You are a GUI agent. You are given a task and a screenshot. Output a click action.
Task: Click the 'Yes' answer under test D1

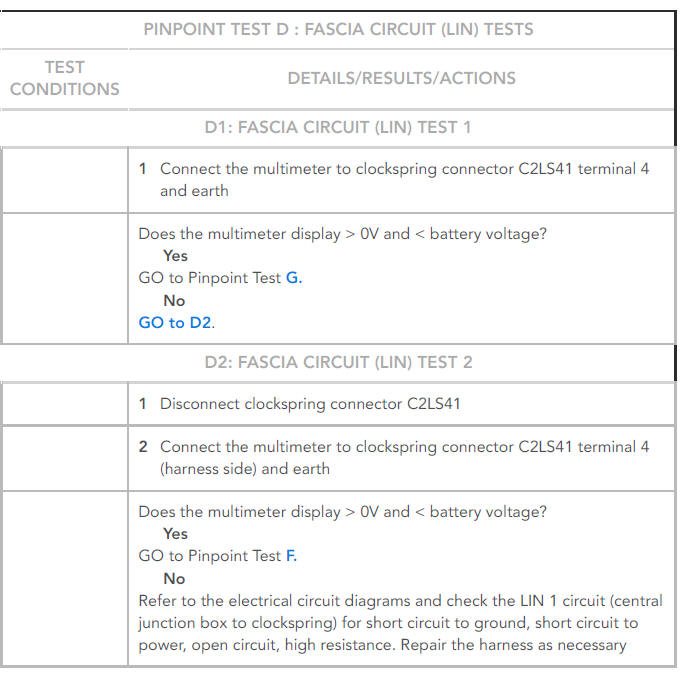click(x=175, y=256)
